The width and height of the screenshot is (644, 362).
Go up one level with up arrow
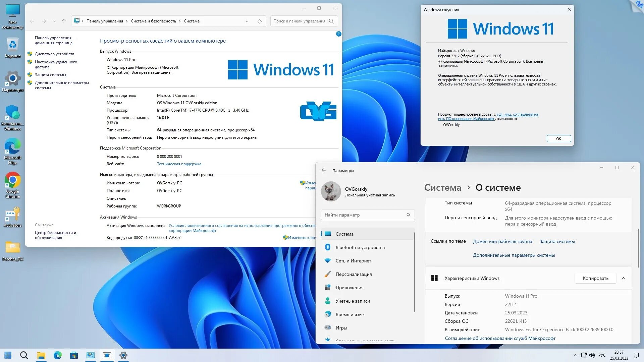(64, 21)
